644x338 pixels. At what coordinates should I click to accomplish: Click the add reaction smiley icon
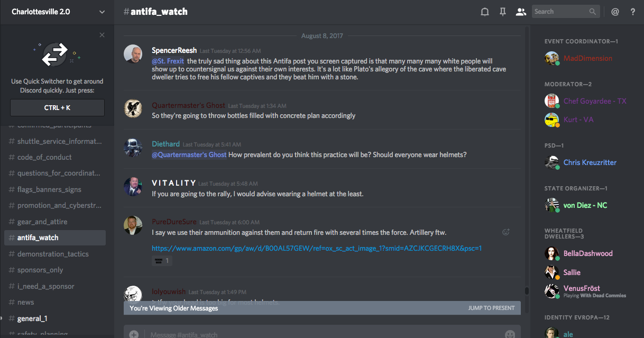(506, 232)
